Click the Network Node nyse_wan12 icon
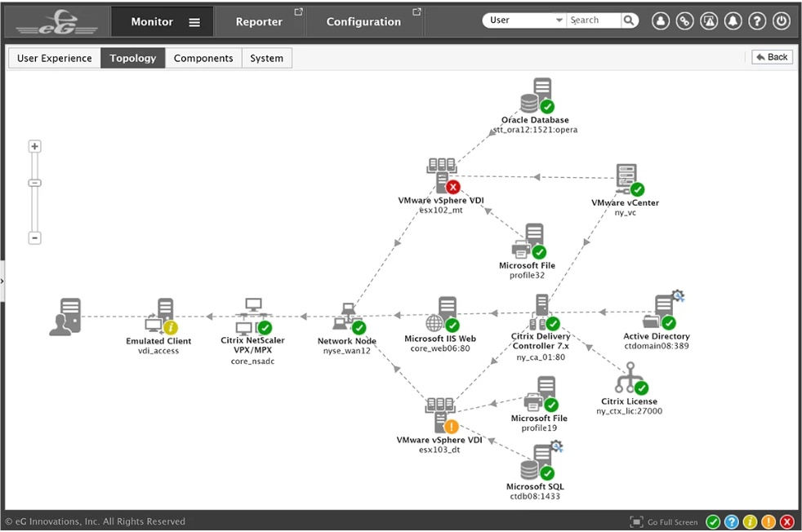Image resolution: width=802 pixels, height=532 pixels. point(349,318)
